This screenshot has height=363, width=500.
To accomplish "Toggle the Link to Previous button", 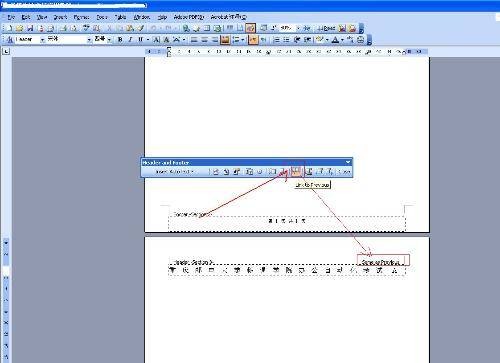I will (296, 171).
